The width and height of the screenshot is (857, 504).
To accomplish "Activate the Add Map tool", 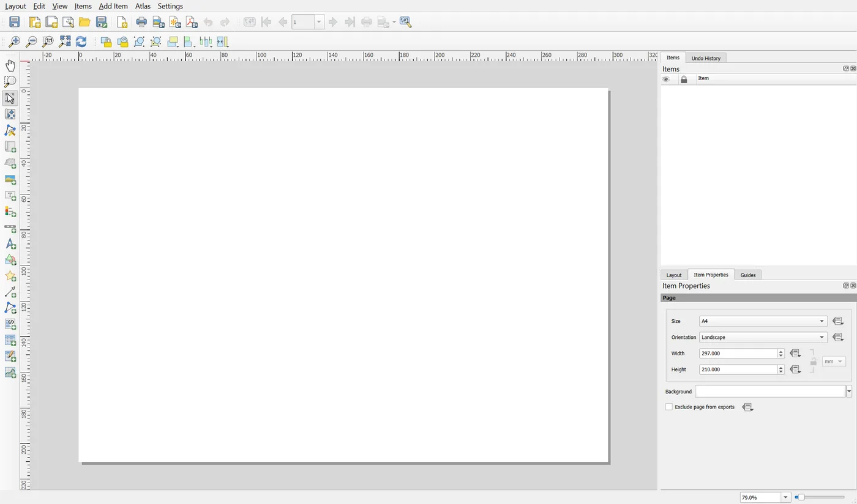I will tap(10, 147).
